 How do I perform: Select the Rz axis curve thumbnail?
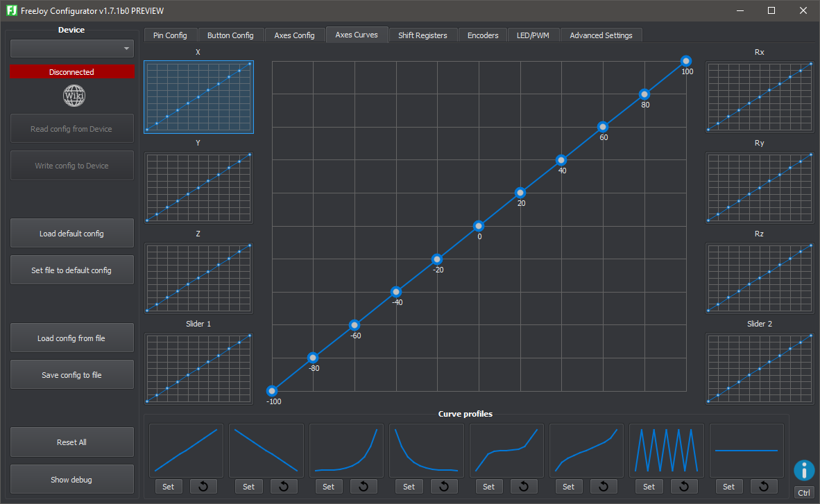(760, 278)
